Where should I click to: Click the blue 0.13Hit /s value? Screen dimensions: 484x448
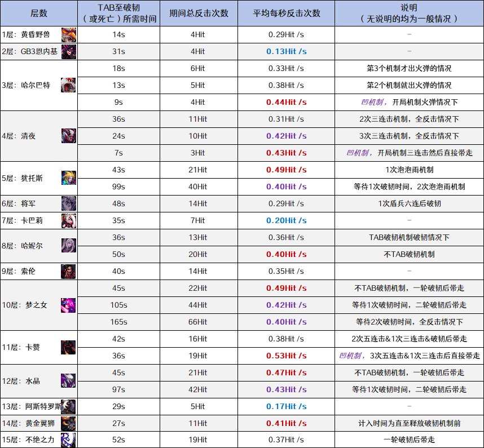coord(286,51)
